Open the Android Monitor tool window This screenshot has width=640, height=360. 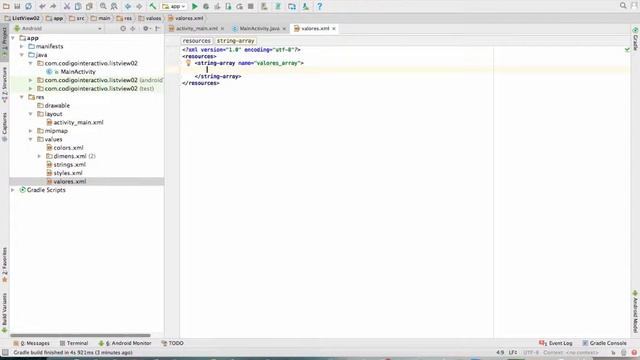[125, 343]
